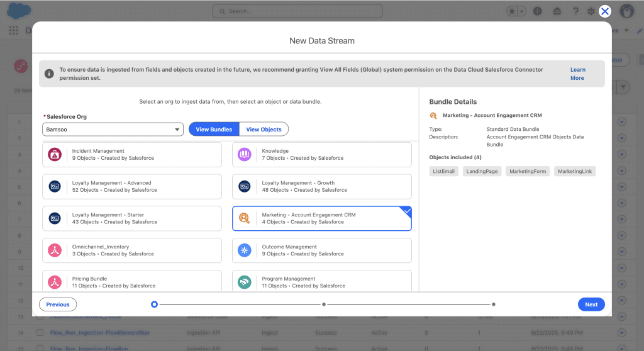Viewport: 644px width, 351px height.
Task: Deselect the checked Marketing - Account Engagement CRM bundle
Action: (x=321, y=219)
